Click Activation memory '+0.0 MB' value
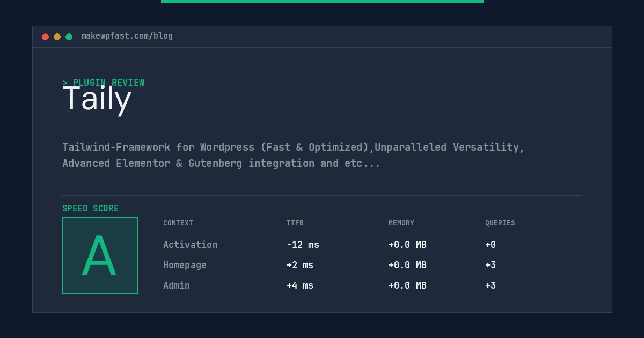Image resolution: width=644 pixels, height=338 pixels. [407, 245]
